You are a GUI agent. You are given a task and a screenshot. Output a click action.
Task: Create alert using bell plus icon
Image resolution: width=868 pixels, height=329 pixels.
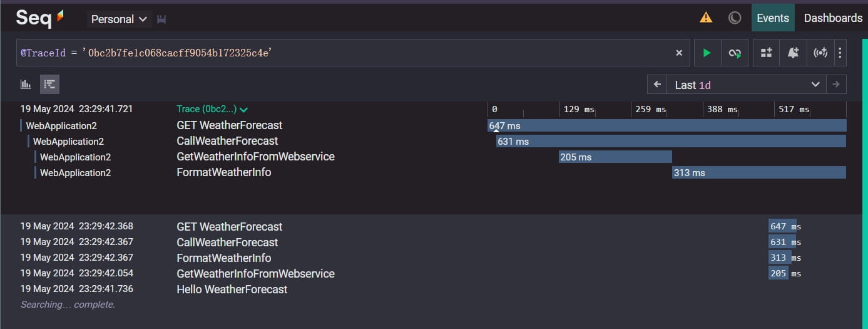click(x=794, y=53)
